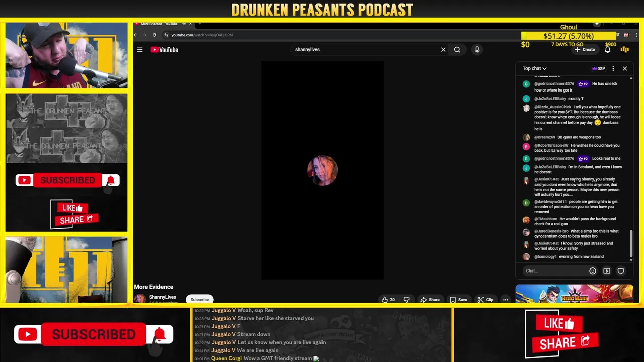Image resolution: width=644 pixels, height=362 pixels.
Task: Open the YouTube hamburger guide menu
Action: (140, 50)
